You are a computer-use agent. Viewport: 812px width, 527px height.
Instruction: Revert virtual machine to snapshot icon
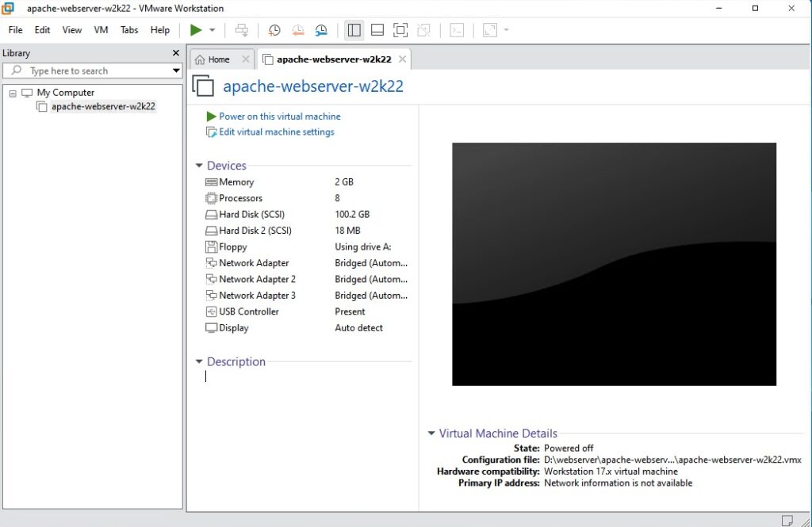[298, 30]
